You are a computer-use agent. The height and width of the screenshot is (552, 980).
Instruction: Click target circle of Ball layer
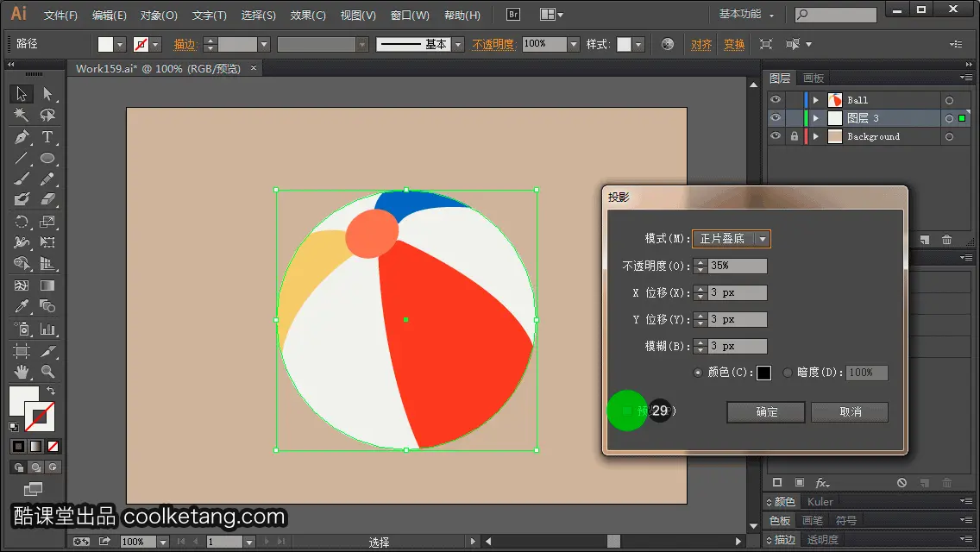click(x=949, y=100)
